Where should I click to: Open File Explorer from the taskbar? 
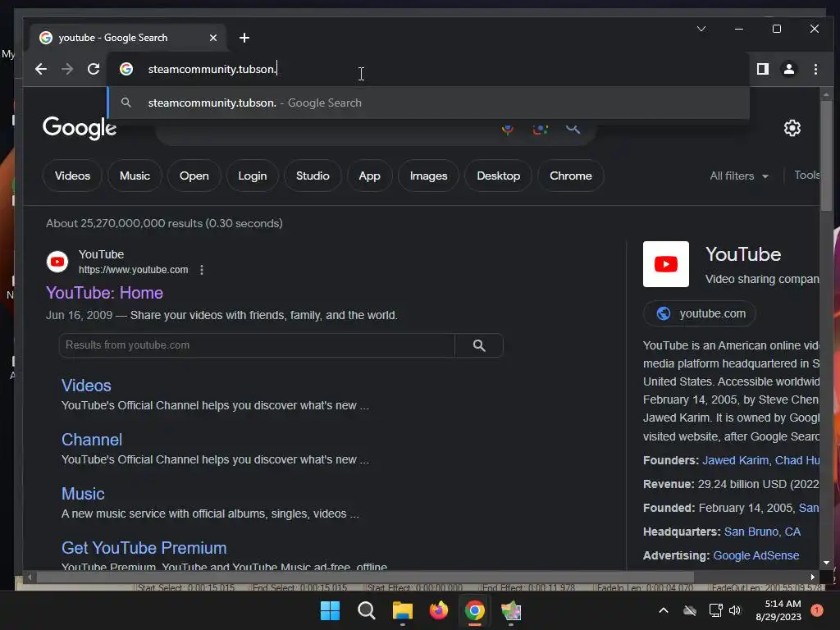[x=402, y=610]
